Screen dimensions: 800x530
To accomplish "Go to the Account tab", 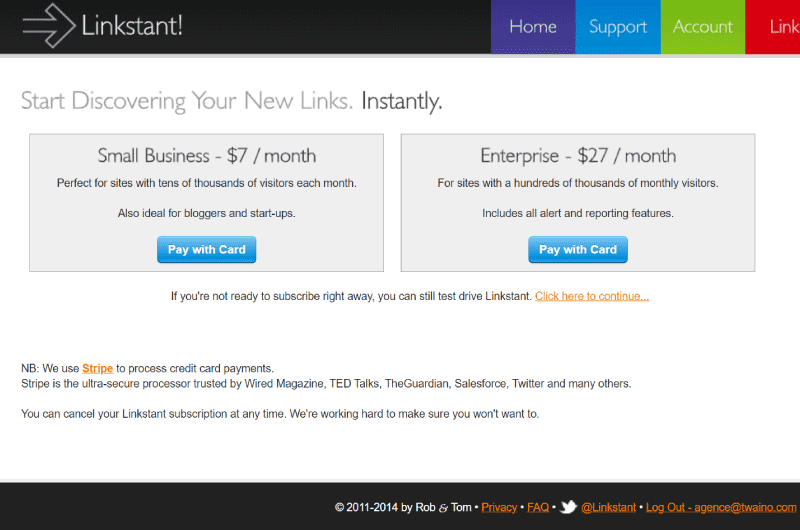I will 703,27.
